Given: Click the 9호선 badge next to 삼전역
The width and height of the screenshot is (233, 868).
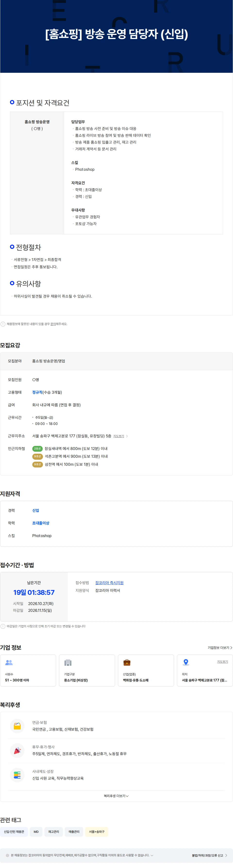Looking at the screenshot, I should pos(37,464).
